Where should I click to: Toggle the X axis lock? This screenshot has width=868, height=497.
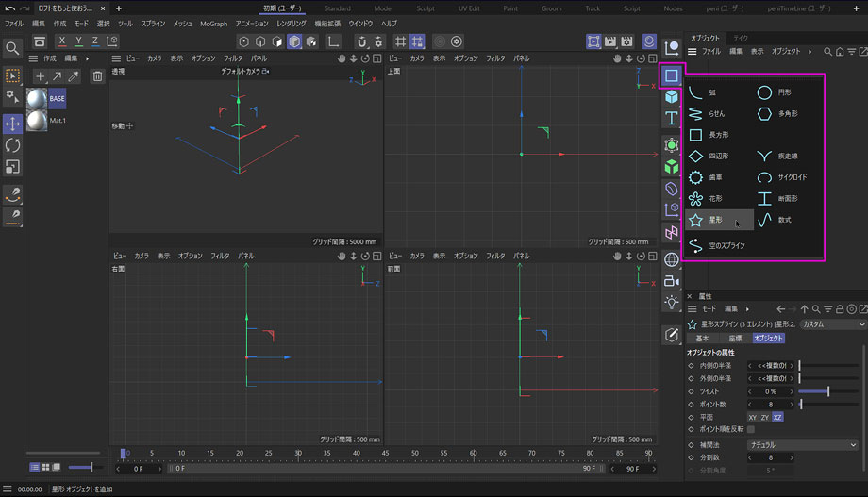coord(61,41)
